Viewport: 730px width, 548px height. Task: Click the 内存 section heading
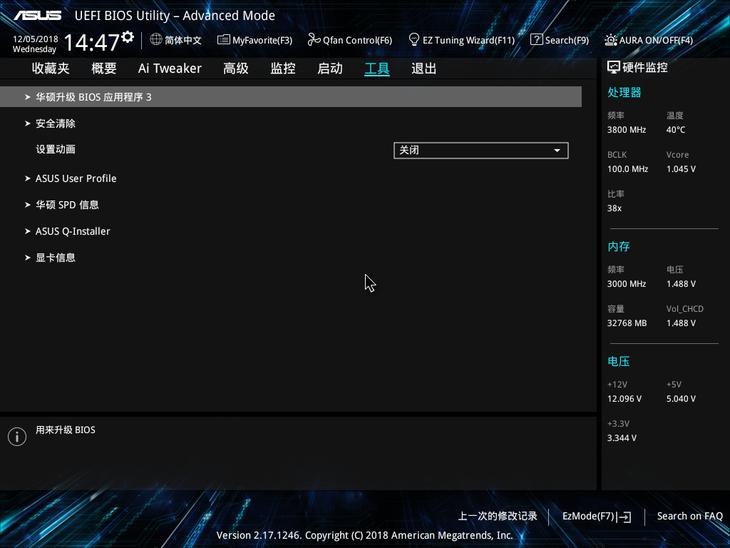point(618,246)
